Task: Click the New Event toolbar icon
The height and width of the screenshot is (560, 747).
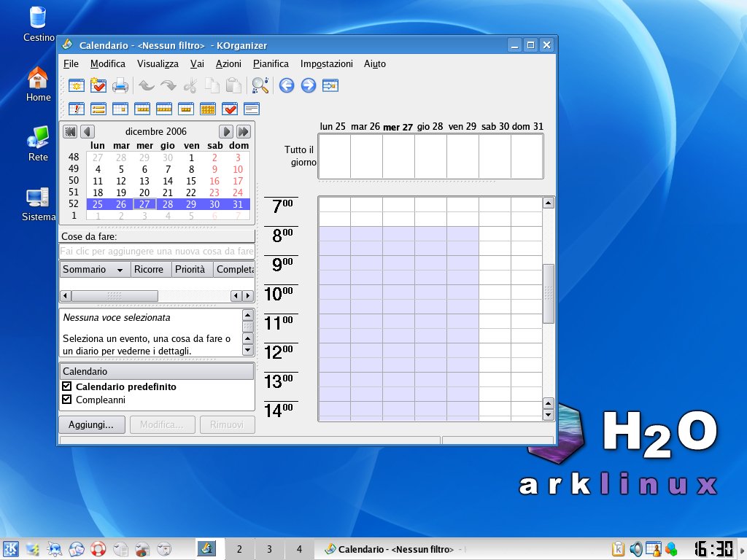Action: [x=76, y=86]
